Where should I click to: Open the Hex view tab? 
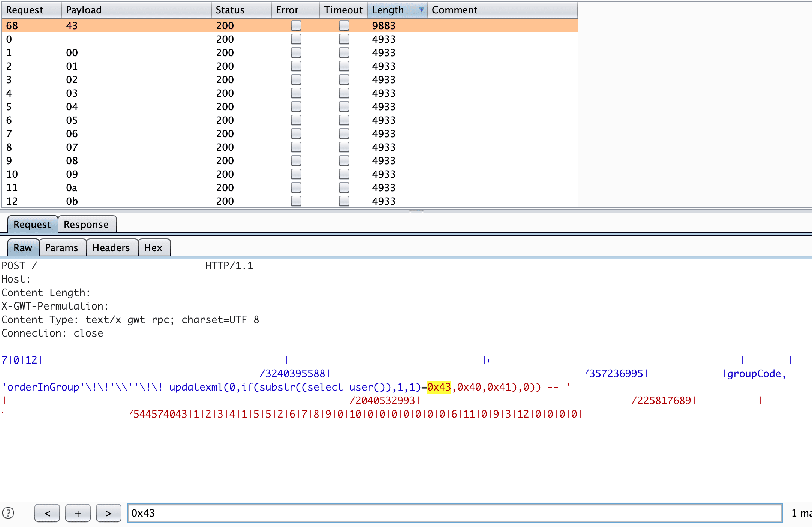153,247
